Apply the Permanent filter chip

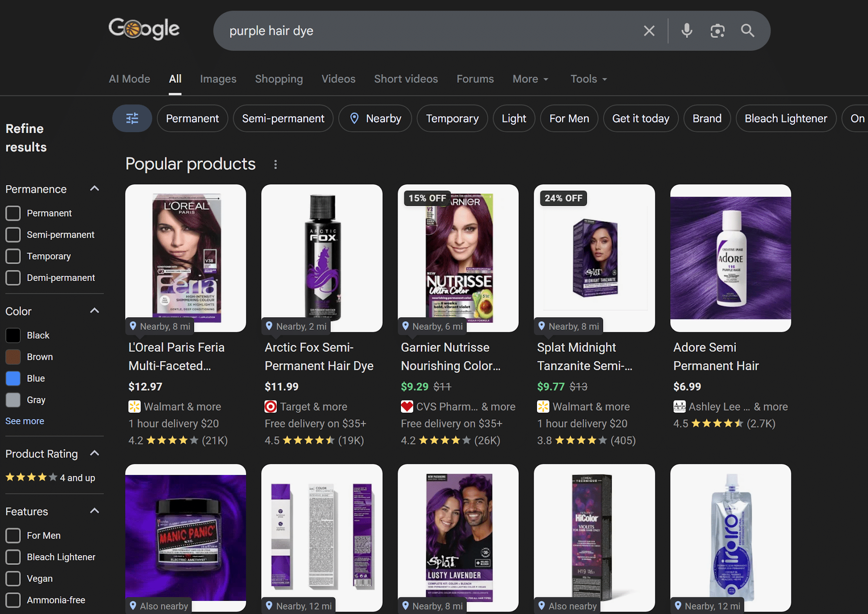click(x=192, y=118)
